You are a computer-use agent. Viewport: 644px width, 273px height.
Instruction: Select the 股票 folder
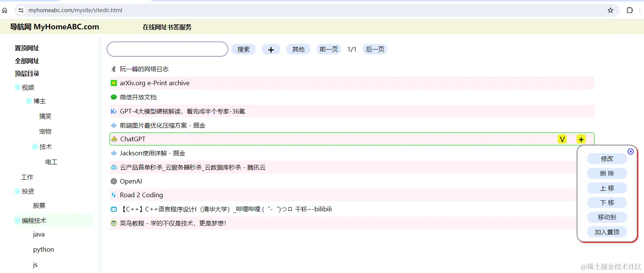(39, 206)
